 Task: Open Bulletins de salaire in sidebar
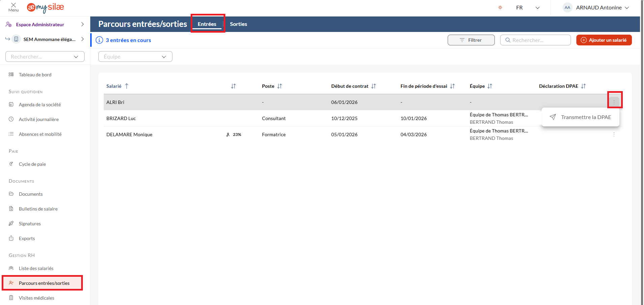point(38,209)
